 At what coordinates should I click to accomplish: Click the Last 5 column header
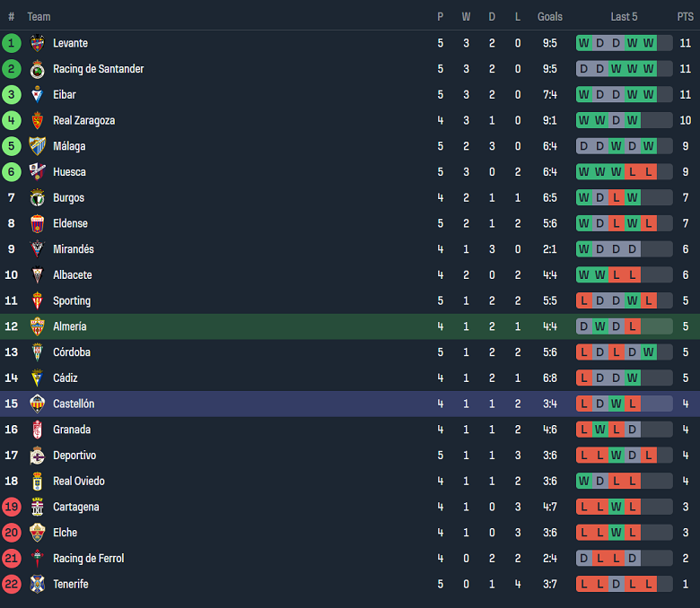click(624, 17)
